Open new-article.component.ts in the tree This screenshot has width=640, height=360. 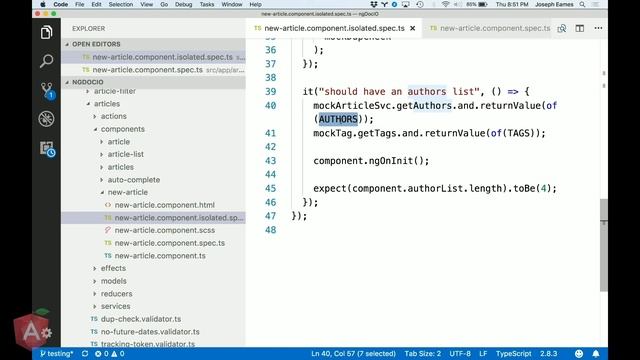click(160, 256)
